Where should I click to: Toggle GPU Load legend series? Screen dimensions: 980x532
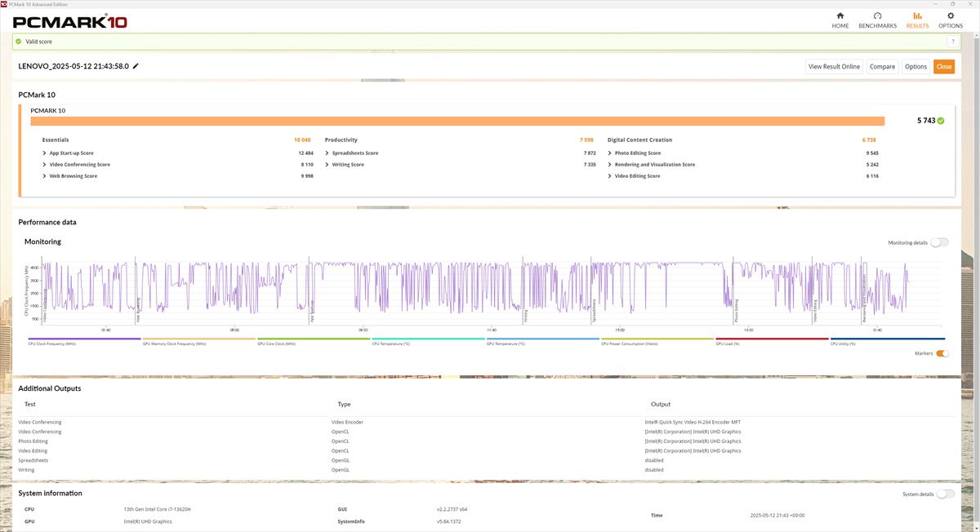773,339
